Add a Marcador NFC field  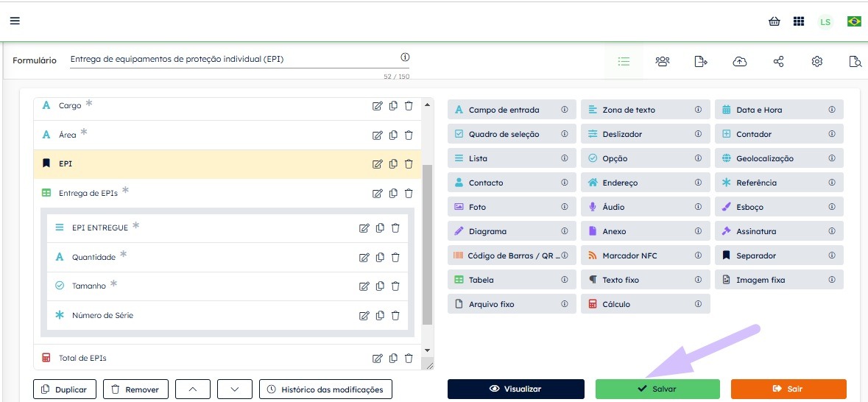point(645,255)
